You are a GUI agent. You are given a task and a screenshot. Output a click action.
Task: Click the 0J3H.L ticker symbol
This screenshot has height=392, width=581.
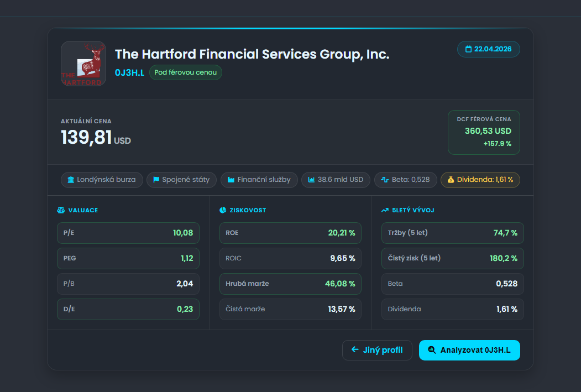click(129, 72)
